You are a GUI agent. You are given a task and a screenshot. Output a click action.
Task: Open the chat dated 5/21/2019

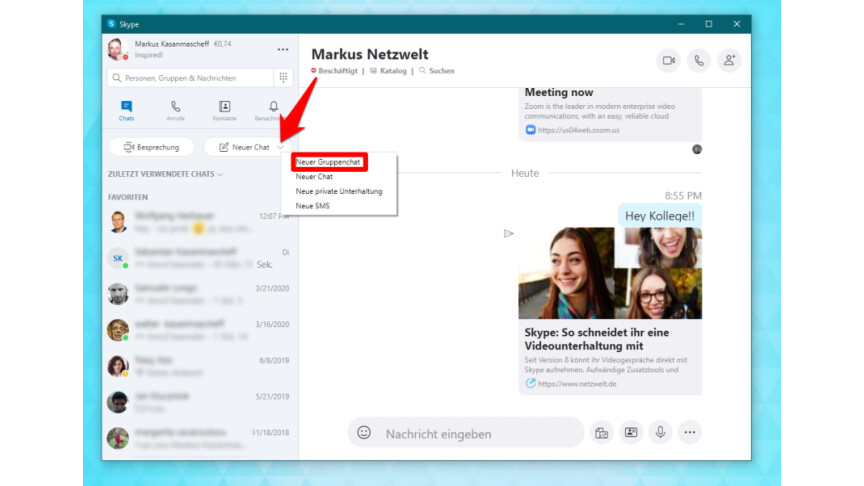point(198,402)
